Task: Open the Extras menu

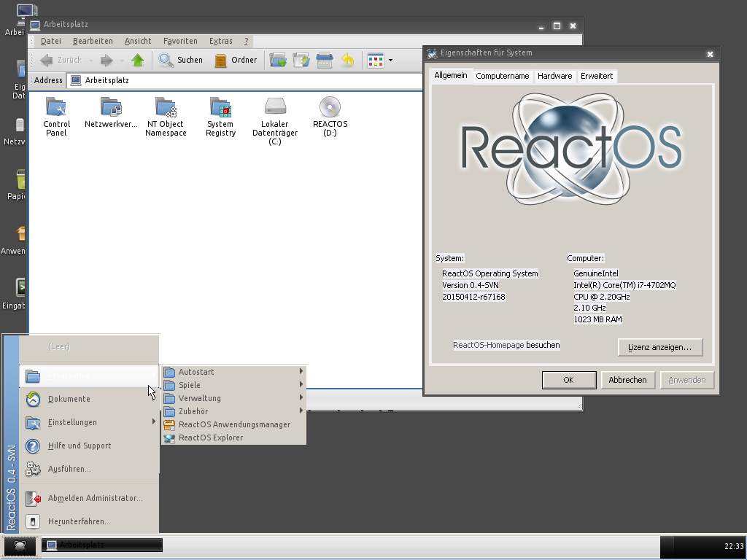Action: [x=220, y=41]
